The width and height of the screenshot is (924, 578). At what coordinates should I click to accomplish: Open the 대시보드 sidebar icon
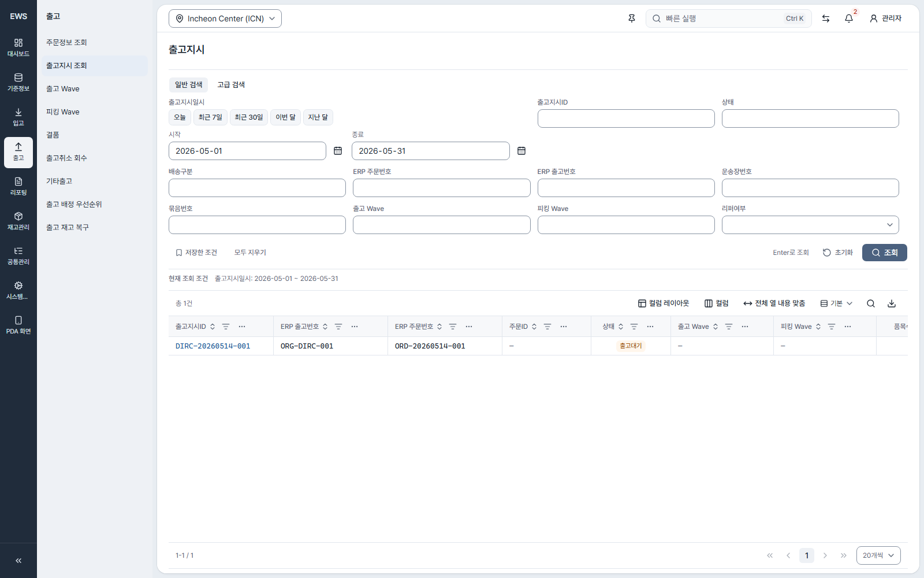click(x=18, y=48)
